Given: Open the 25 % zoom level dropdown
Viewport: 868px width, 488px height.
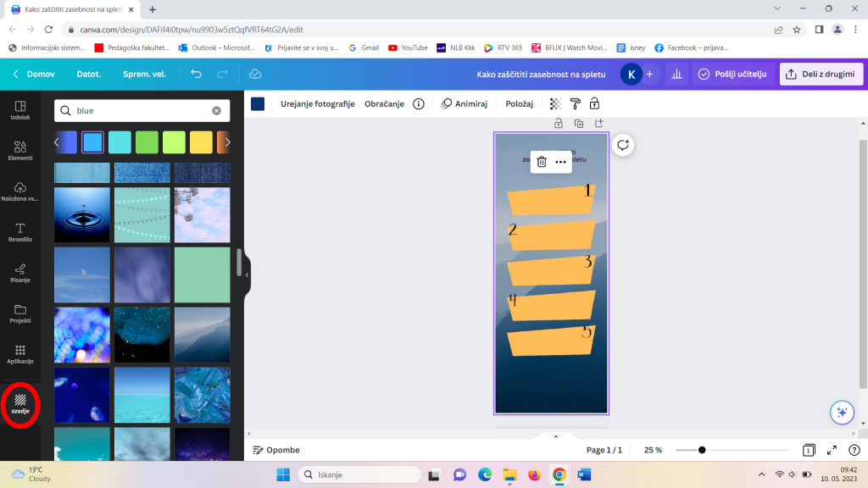Looking at the screenshot, I should 654,450.
